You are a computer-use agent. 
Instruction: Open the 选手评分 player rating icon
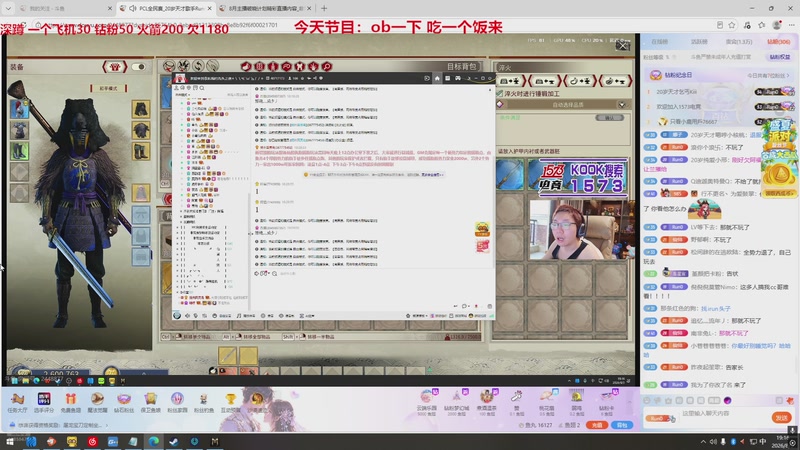tap(44, 403)
